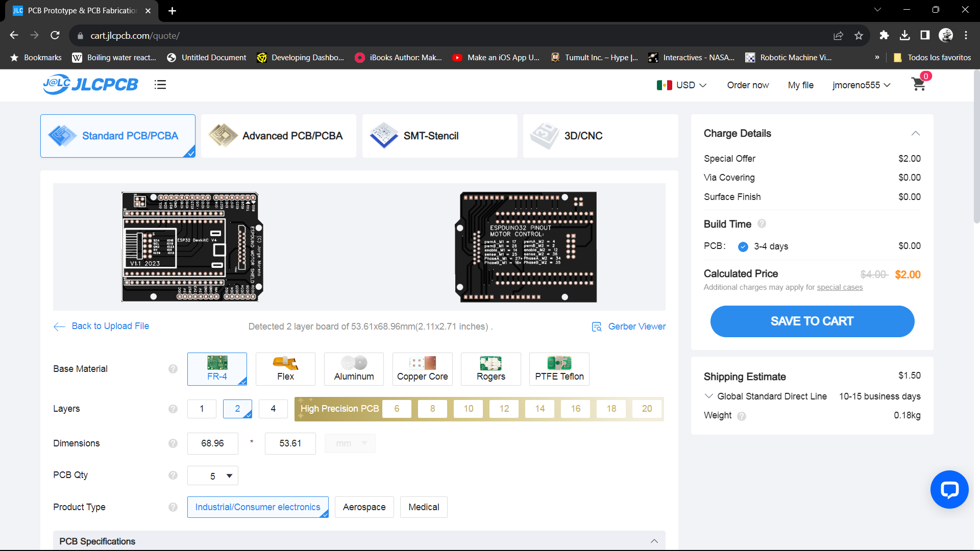This screenshot has width=980, height=551.
Task: Click the browser bookmark star icon
Action: [859, 36]
